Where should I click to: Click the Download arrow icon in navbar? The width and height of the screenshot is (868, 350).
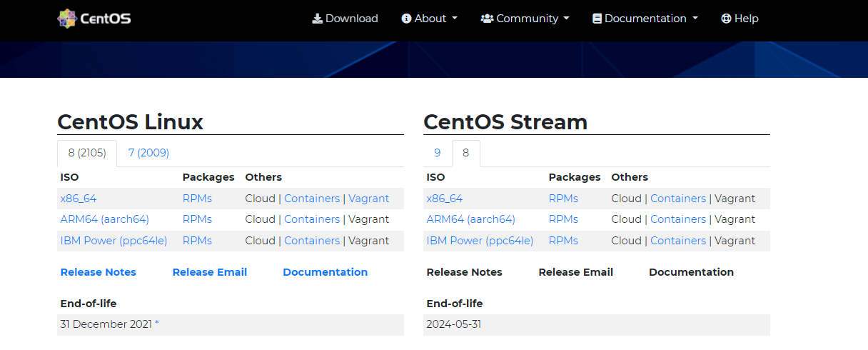(318, 19)
